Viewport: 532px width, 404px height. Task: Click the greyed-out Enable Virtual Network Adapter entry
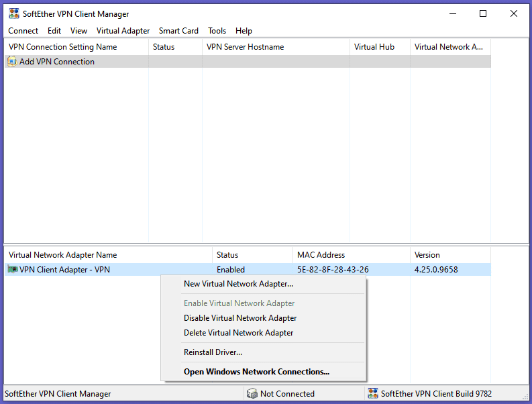click(264, 303)
